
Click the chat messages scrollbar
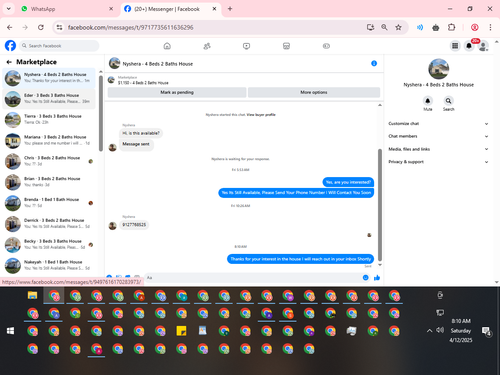380,205
